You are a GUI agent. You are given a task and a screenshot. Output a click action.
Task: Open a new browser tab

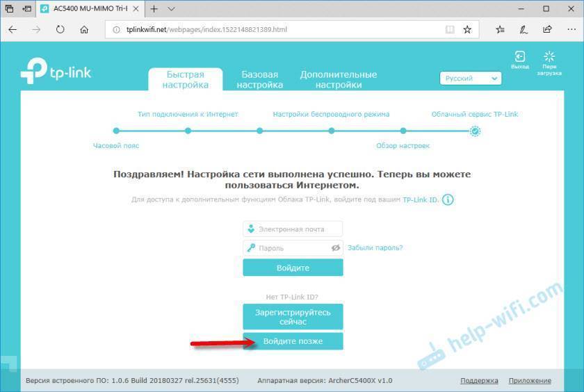(154, 9)
